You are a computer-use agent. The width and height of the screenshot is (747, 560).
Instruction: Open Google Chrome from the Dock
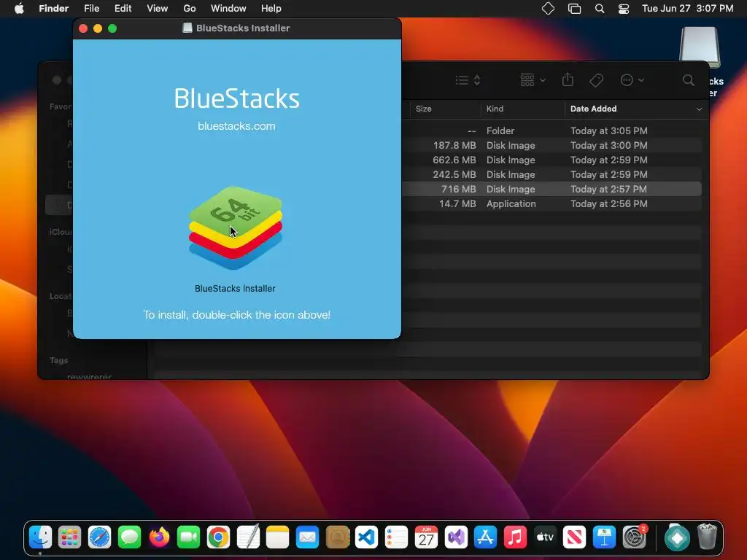[218, 537]
